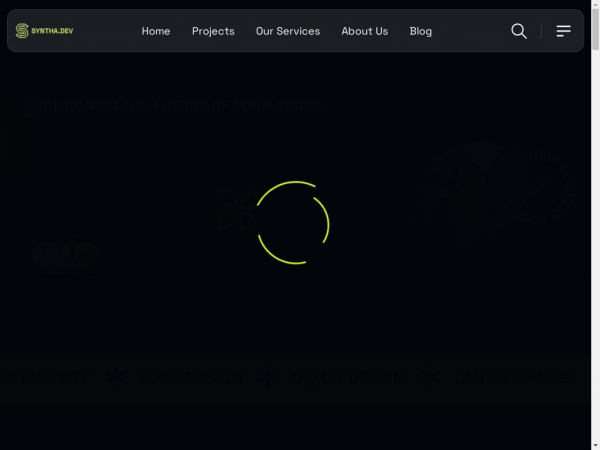Screen dimensions: 600x450
Task: Click the dimmed hero heading text
Action: 180,106
